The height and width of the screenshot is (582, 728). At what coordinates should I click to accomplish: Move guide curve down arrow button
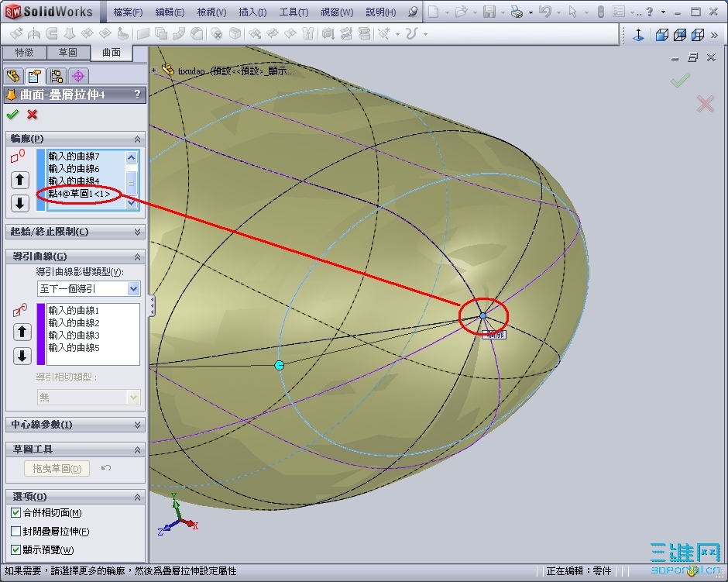[x=22, y=356]
